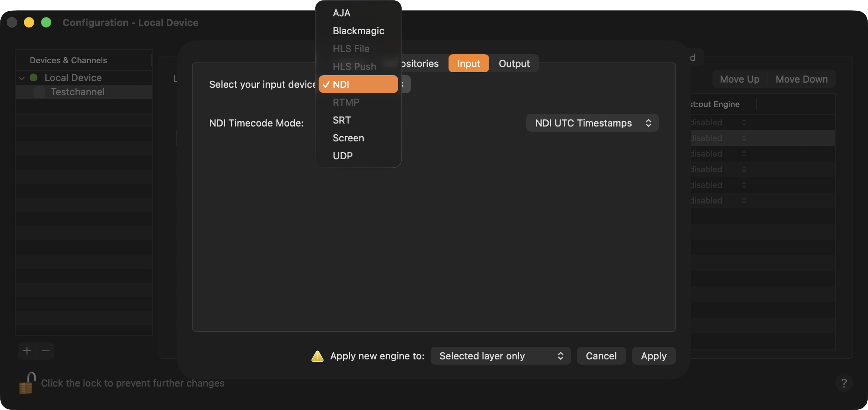Click the Apply button
The width and height of the screenshot is (868, 410).
654,356
